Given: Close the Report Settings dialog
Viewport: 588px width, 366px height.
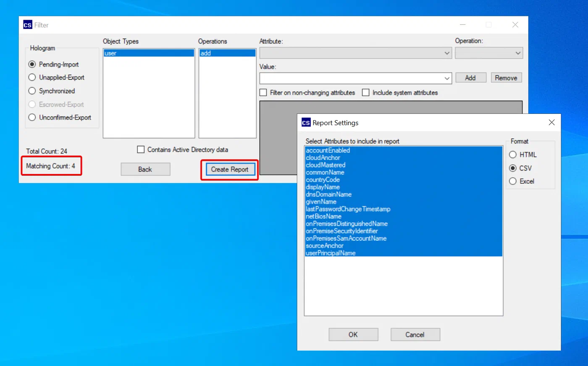Looking at the screenshot, I should 551,122.
